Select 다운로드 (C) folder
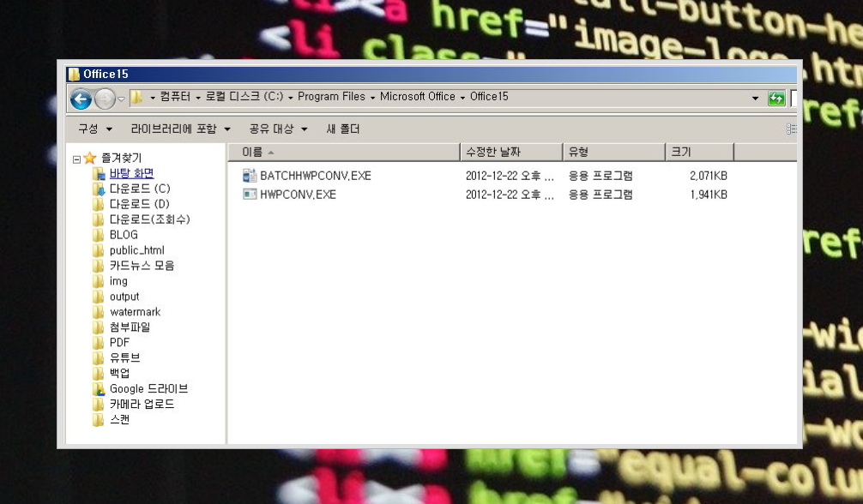 [x=140, y=189]
